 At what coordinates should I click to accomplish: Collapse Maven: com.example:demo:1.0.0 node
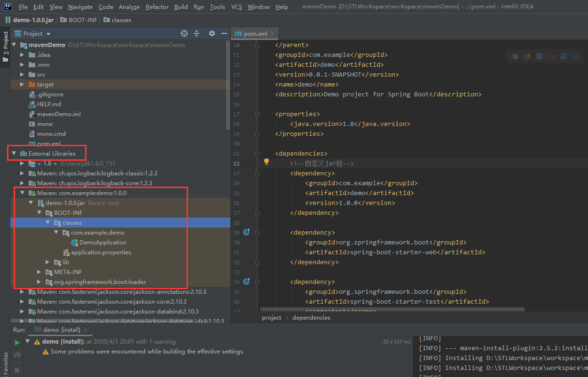coord(22,193)
